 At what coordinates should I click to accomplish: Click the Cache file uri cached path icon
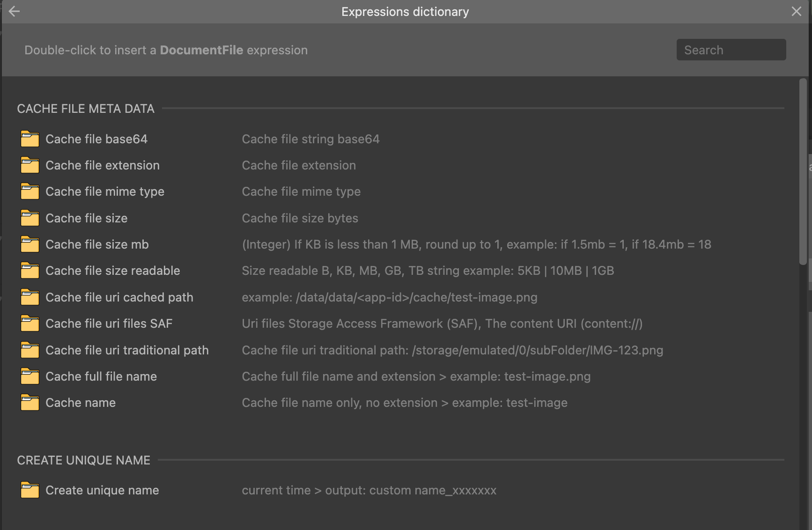(30, 297)
